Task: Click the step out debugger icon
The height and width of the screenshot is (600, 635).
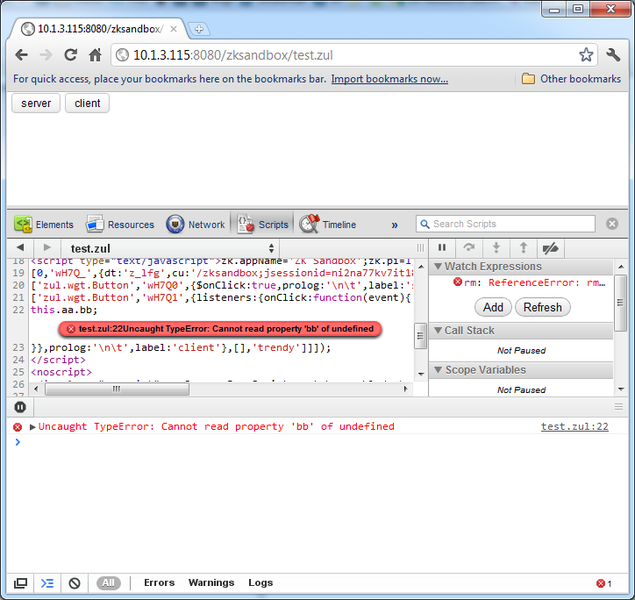Action: 523,248
